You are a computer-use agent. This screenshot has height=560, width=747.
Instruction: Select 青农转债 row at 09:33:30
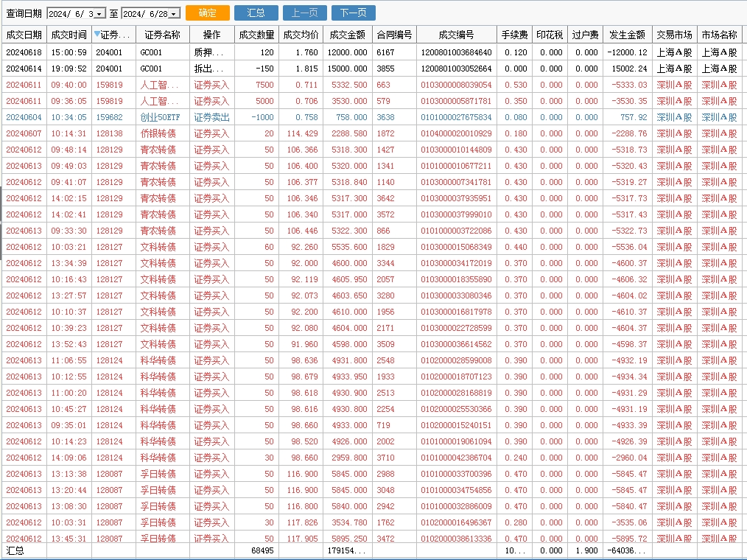pyautogui.click(x=371, y=231)
